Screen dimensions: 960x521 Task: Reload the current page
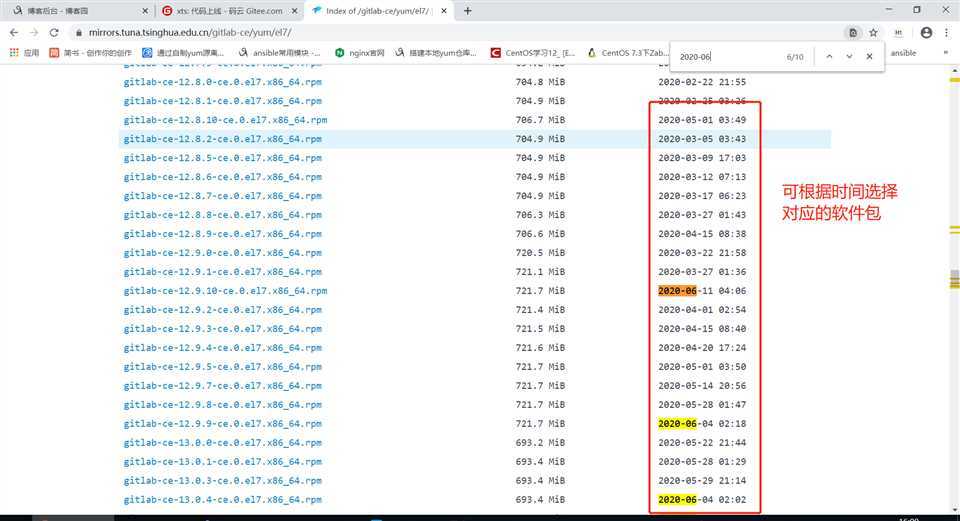tap(54, 32)
